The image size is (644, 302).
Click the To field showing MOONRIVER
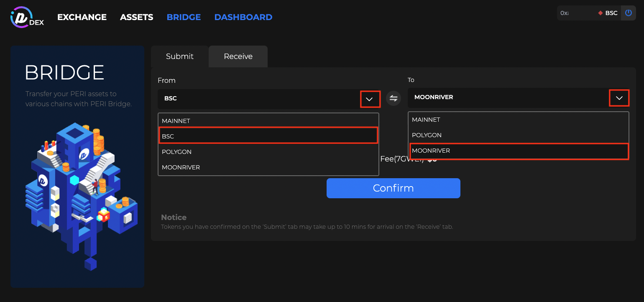point(519,98)
